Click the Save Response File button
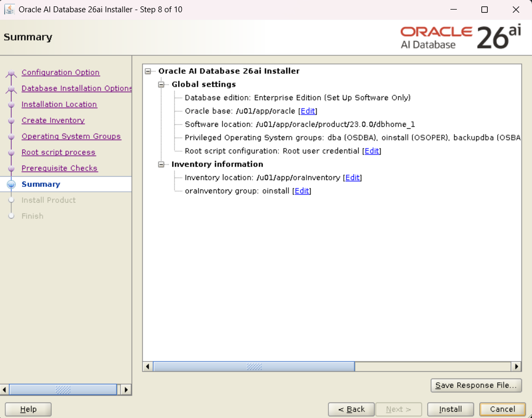Screen dimensions: 532x418 (x=475, y=385)
